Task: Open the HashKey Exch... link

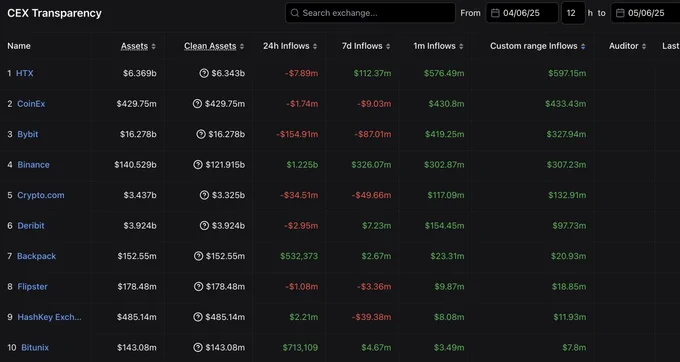Action: coord(49,317)
